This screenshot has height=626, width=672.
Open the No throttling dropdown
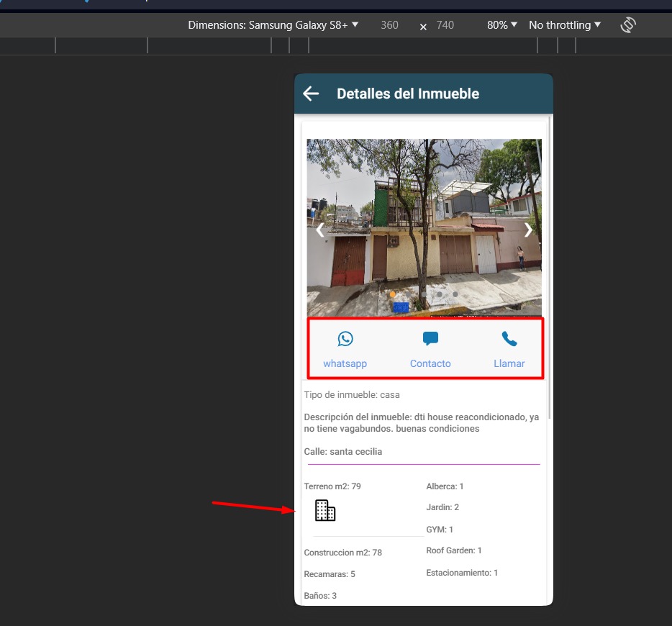tap(564, 25)
